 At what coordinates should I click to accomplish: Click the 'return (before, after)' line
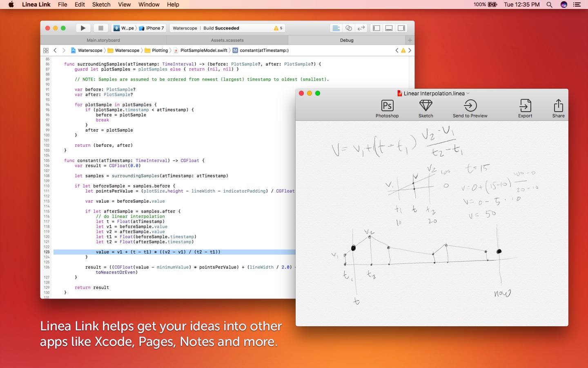(104, 145)
